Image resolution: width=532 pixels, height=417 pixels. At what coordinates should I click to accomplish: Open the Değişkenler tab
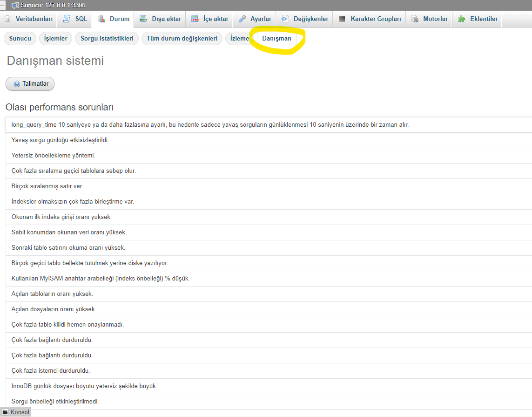point(304,19)
